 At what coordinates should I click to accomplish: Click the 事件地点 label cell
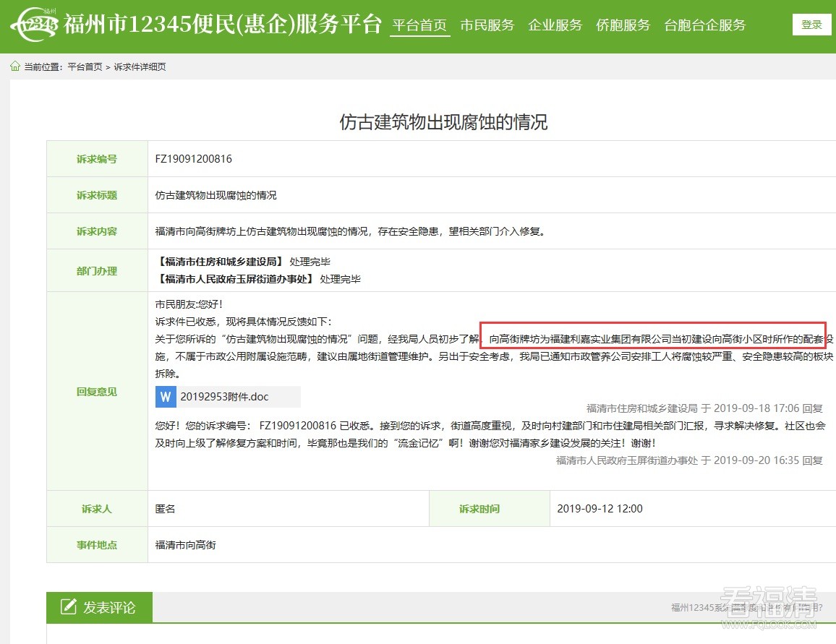(x=97, y=545)
